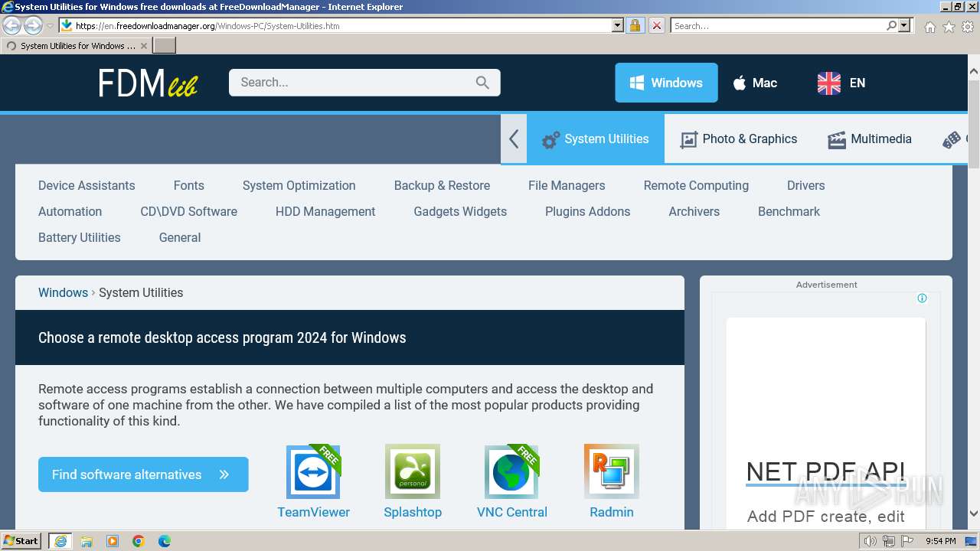Open Fonts subcategory
This screenshot has width=980, height=551.
pyautogui.click(x=188, y=185)
